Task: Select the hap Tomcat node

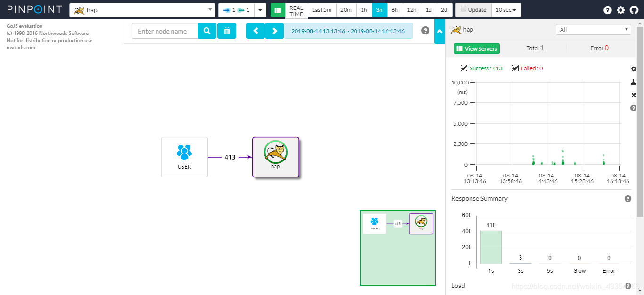Action: pos(276,157)
